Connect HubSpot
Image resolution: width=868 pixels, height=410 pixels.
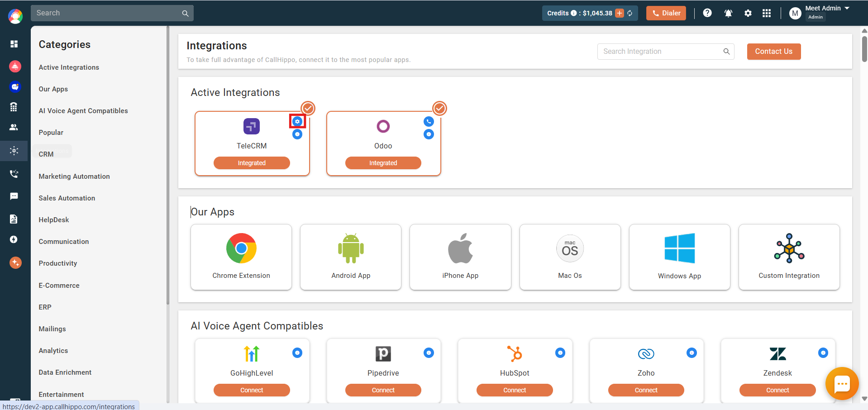click(515, 390)
